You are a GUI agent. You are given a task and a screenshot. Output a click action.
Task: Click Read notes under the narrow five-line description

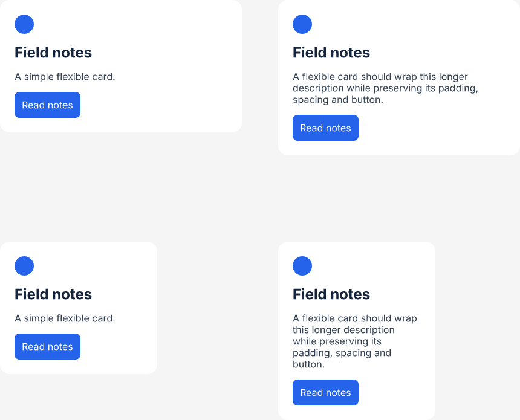pos(325,392)
